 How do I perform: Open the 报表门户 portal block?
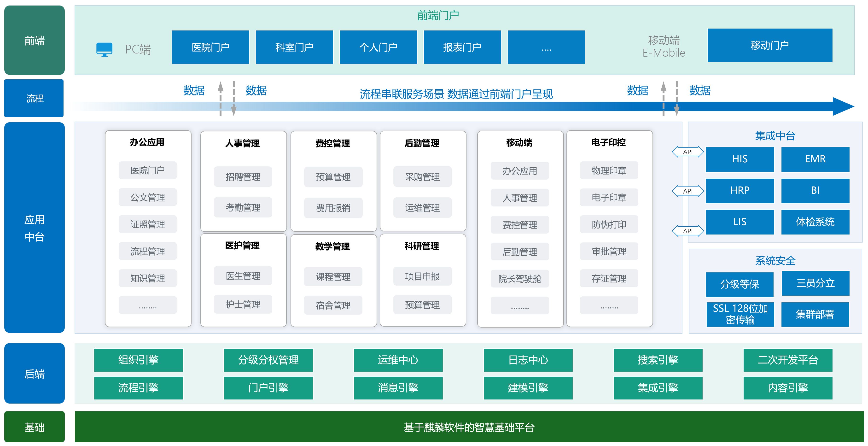[x=462, y=47]
